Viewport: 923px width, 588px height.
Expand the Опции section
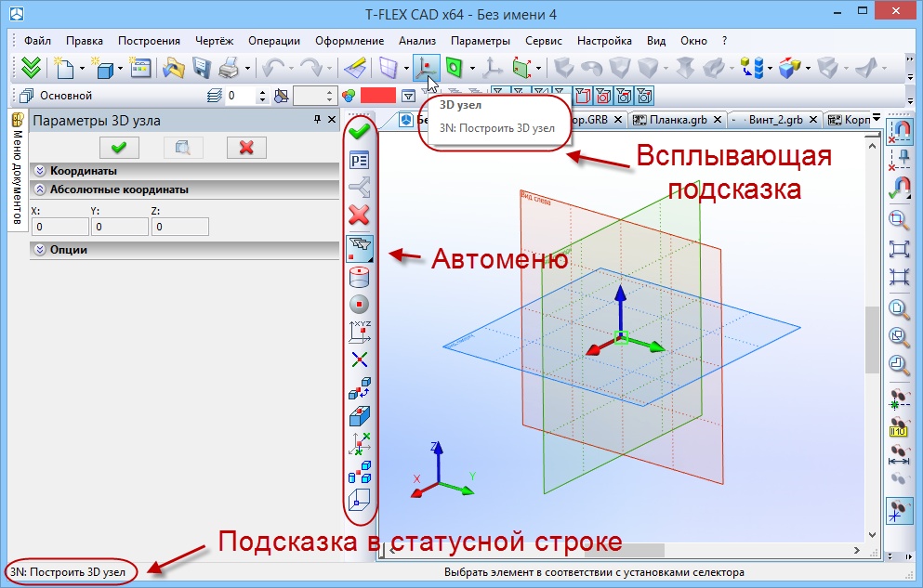click(184, 250)
